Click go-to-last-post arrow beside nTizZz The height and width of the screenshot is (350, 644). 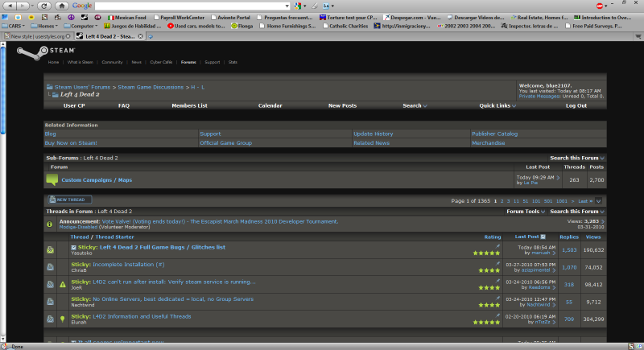554,322
